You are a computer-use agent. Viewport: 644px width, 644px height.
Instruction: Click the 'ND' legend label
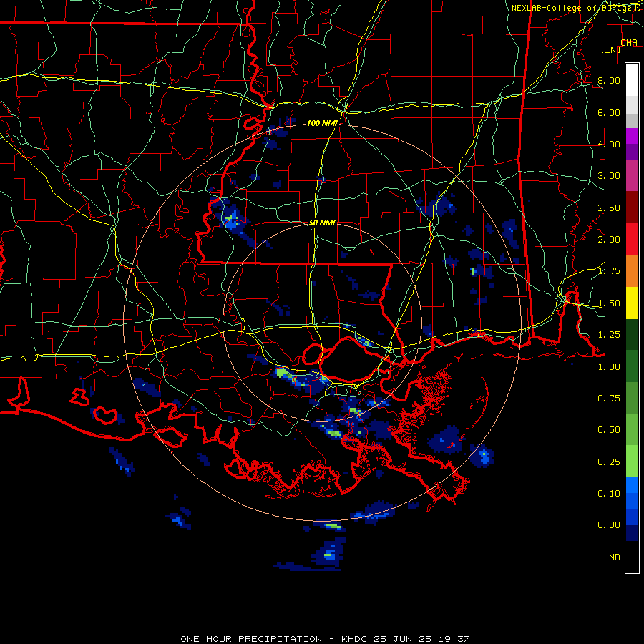[x=615, y=557]
